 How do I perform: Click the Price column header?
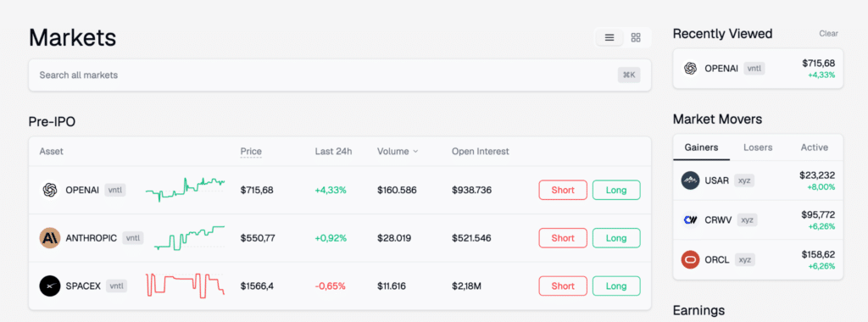point(251,152)
